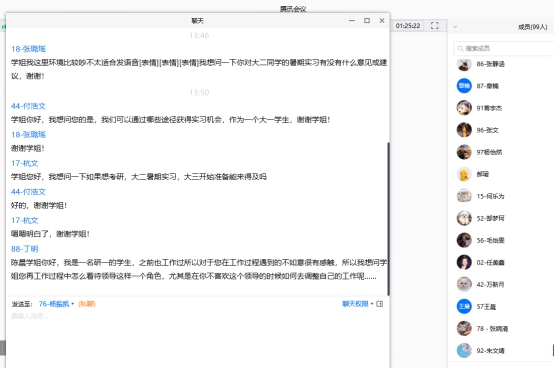Click sender name 18-张 above the 13:46 message
The image size is (554, 368).
(28, 49)
